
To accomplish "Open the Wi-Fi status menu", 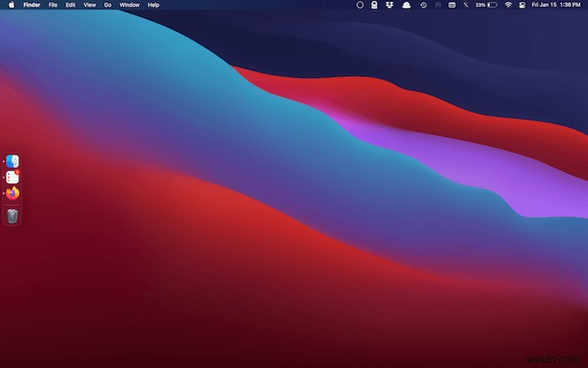I will coord(508,5).
